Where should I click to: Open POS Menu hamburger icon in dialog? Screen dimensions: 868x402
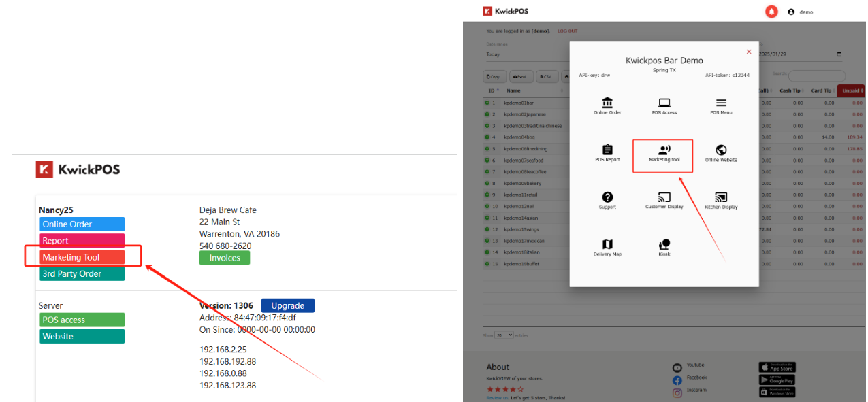pyautogui.click(x=721, y=103)
